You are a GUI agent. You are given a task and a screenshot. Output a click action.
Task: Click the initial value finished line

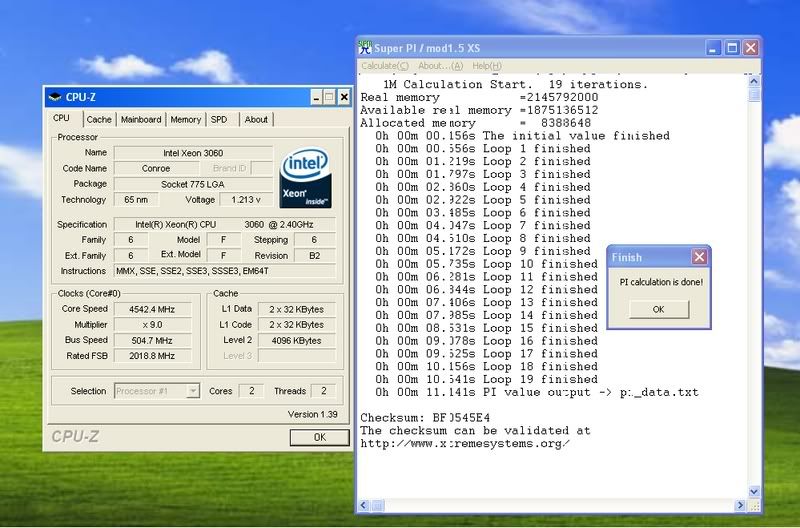click(522, 136)
